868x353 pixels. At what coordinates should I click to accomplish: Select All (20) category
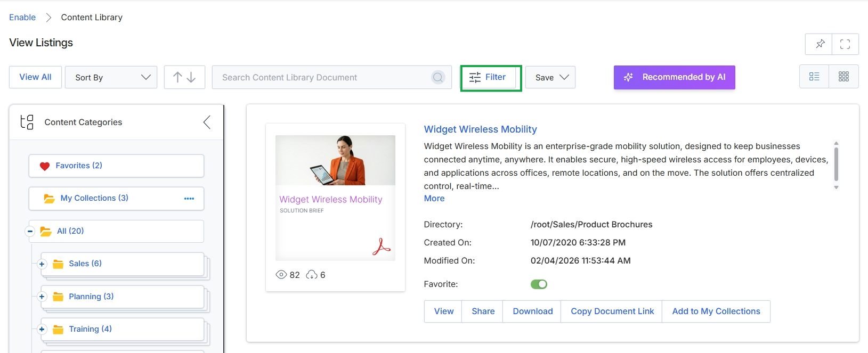point(116,231)
